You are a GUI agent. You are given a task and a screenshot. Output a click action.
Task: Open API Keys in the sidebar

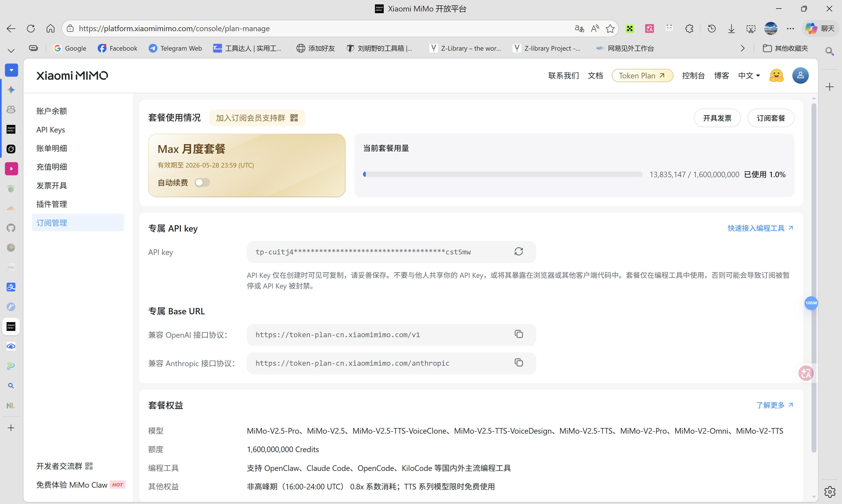78,130
